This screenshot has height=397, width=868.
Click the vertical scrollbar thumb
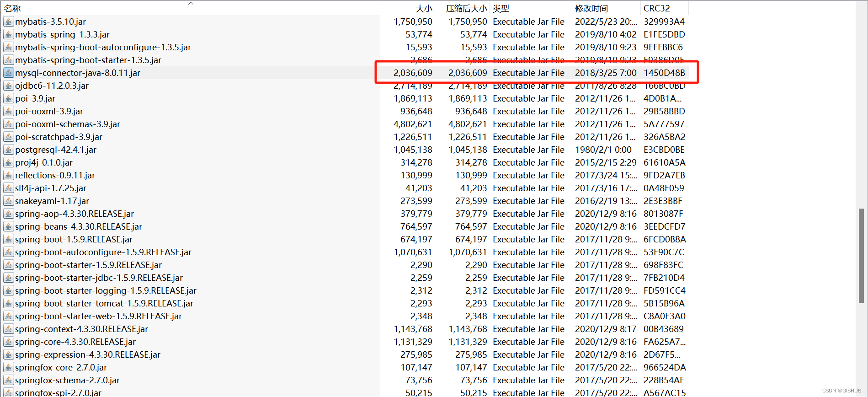coord(861,256)
